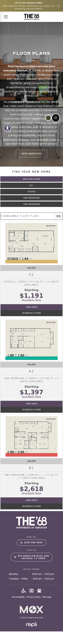Call the phone number (210) 960-8183

[31, 542]
